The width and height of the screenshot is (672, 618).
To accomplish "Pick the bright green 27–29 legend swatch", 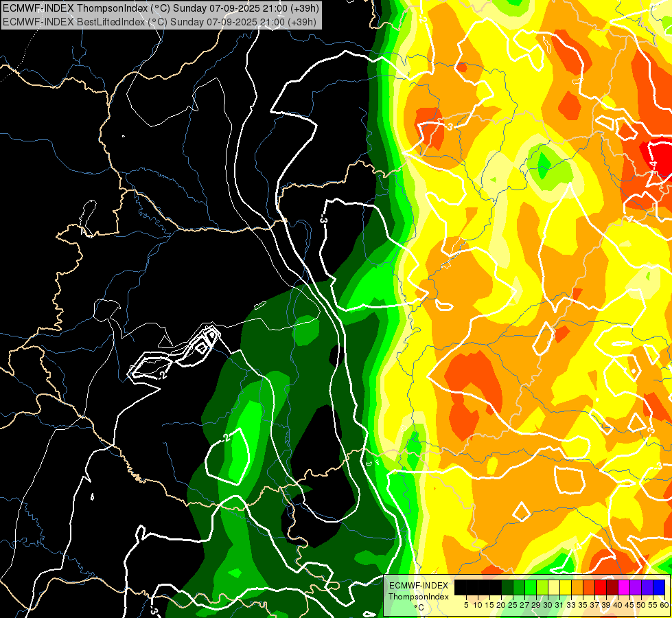I will click(x=531, y=587).
